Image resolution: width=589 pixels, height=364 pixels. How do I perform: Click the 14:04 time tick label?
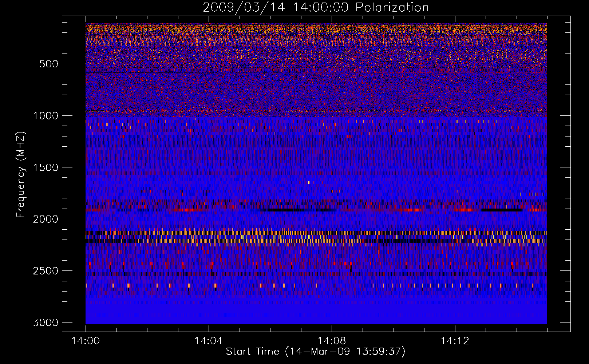click(209, 341)
